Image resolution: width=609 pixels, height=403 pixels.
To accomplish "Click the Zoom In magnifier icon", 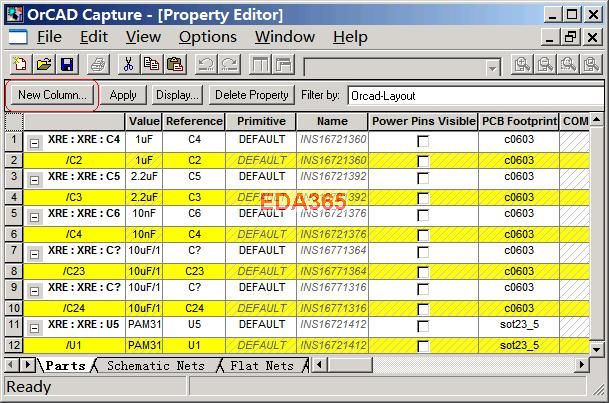I will click(522, 64).
